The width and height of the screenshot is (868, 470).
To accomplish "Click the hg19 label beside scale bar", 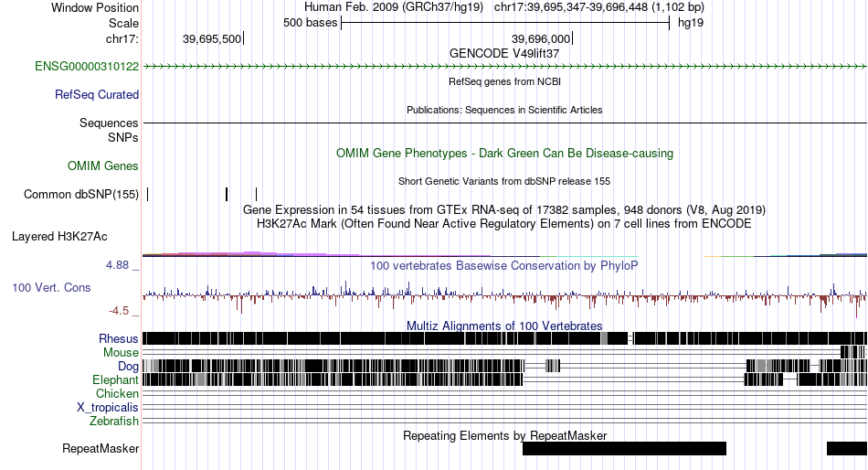I will 691,23.
